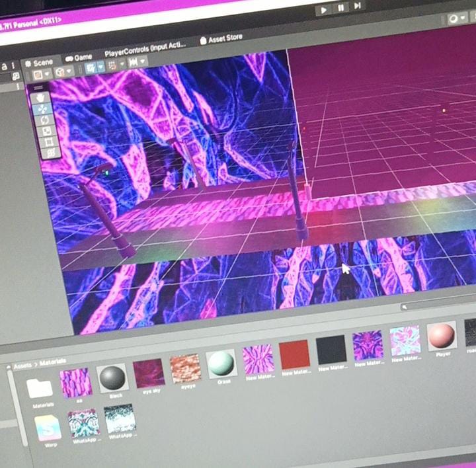Click the 'eye sky' label text
This screenshot has height=468, width=476.
pyautogui.click(x=151, y=391)
